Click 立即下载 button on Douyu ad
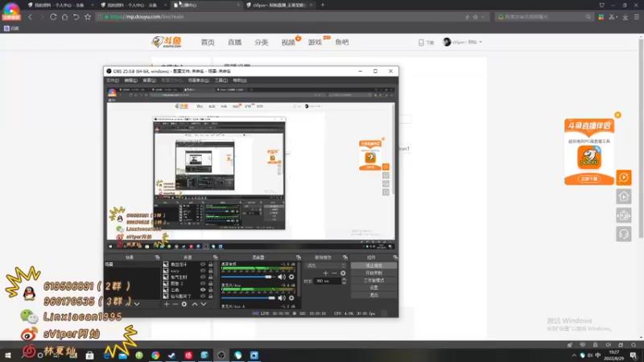The height and width of the screenshot is (362, 644). tap(589, 179)
